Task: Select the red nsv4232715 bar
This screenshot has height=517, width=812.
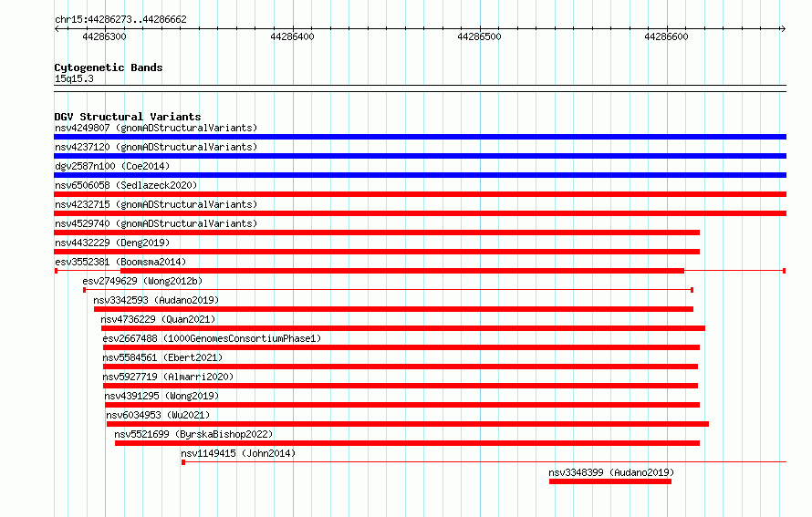Action: (420, 213)
